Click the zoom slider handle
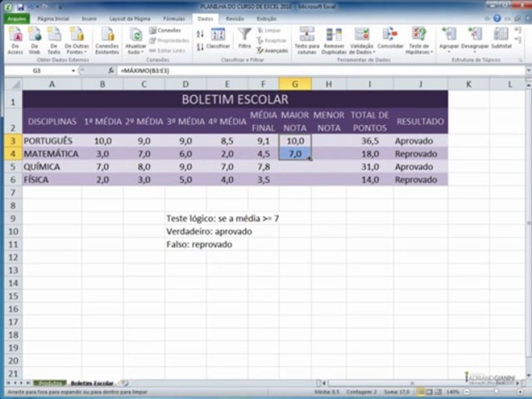The height and width of the screenshot is (399, 532). pyautogui.click(x=497, y=392)
